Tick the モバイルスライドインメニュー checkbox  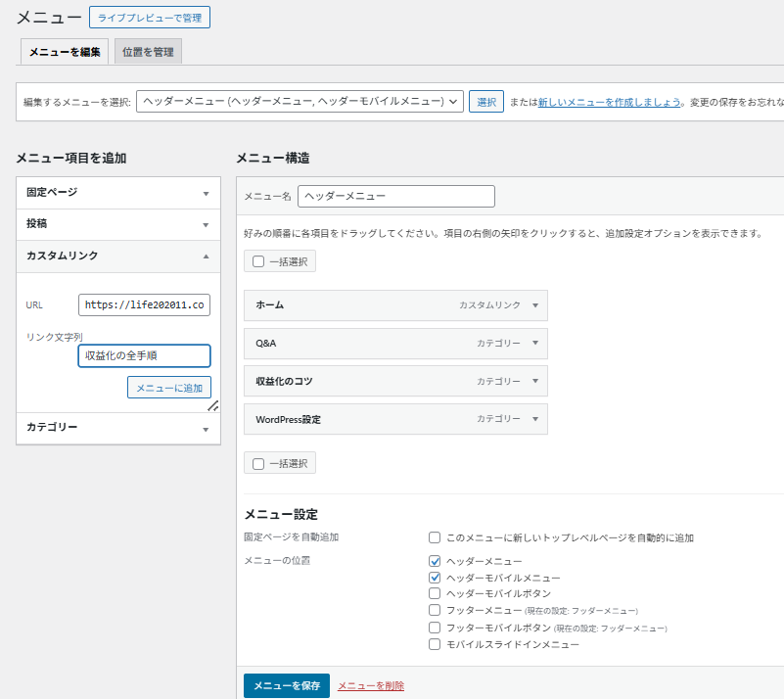(435, 644)
